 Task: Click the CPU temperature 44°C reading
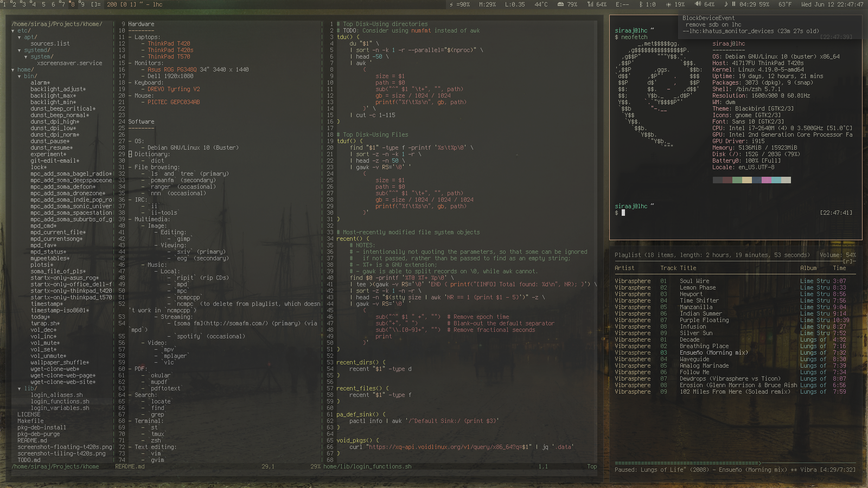[x=541, y=4]
